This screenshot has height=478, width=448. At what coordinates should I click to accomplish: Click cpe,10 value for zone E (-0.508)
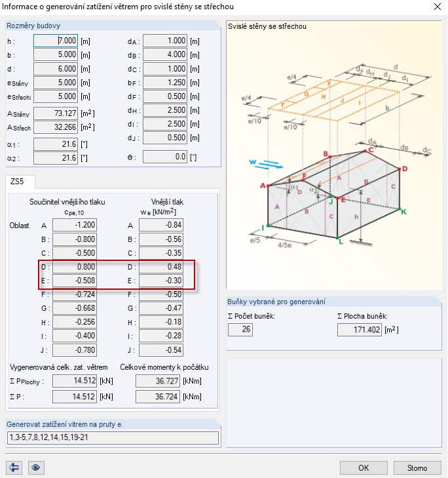pos(75,281)
